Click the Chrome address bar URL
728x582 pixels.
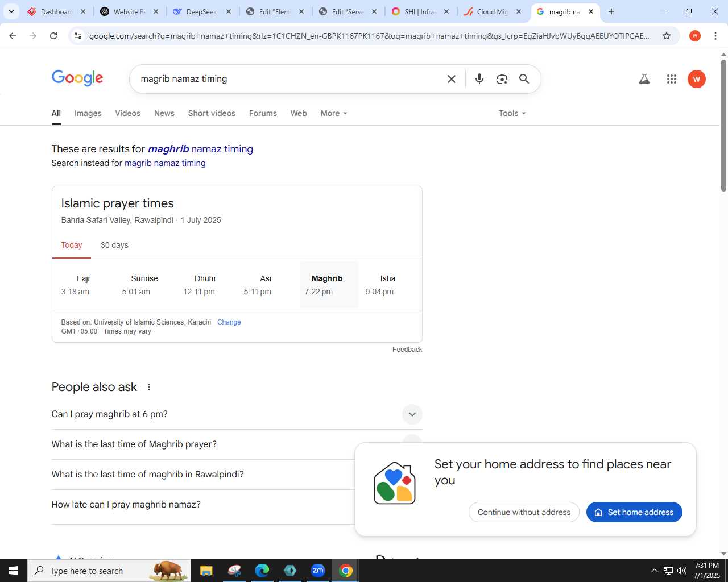click(x=369, y=36)
